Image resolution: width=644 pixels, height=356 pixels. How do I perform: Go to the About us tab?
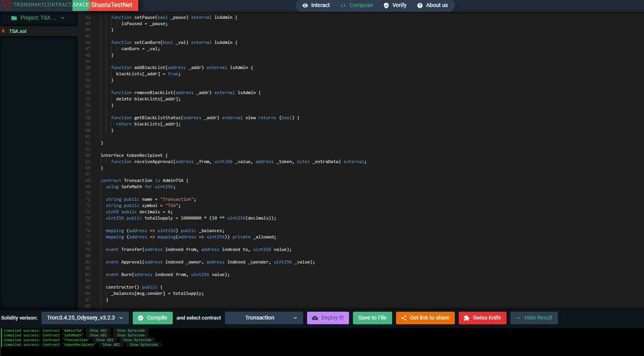[x=432, y=5]
